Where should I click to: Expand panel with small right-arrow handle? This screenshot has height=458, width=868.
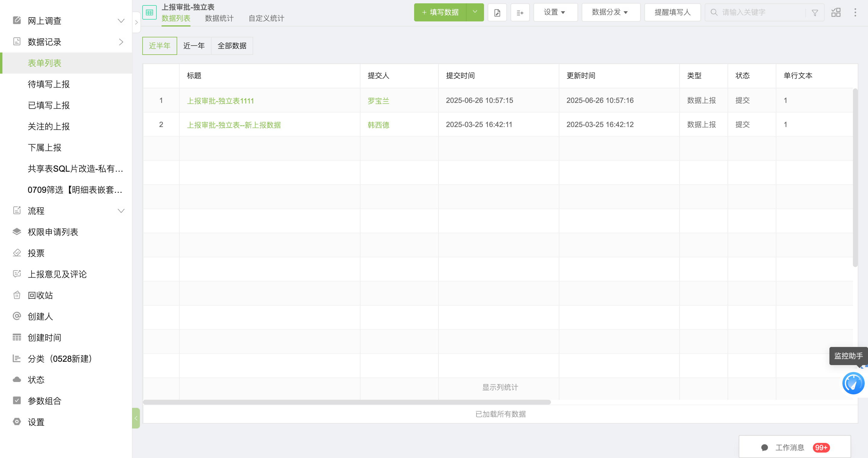(136, 22)
